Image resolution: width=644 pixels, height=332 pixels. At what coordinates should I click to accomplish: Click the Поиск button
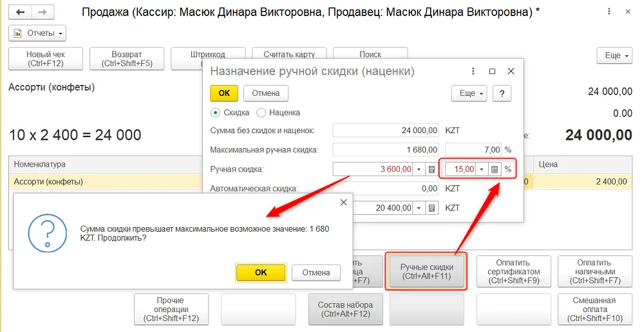coord(370,53)
